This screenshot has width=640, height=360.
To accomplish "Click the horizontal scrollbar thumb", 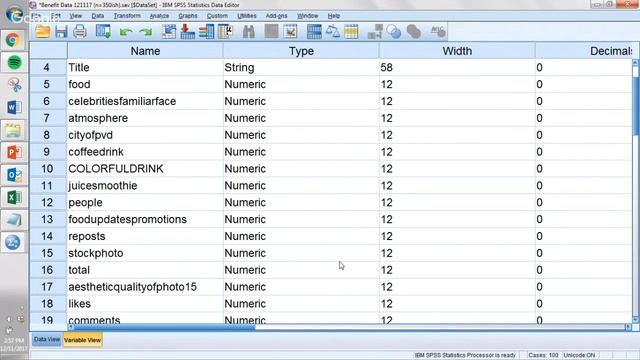I will [x=164, y=327].
